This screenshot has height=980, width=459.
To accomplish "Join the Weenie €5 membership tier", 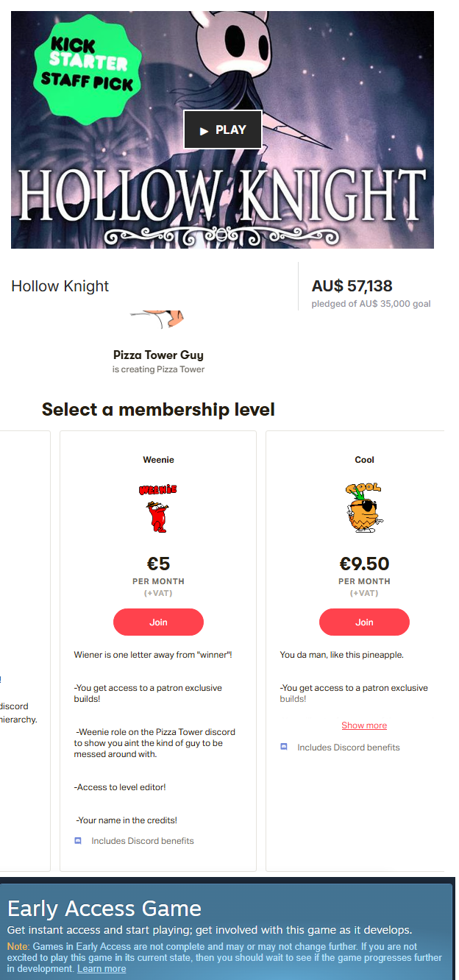I will 158,622.
